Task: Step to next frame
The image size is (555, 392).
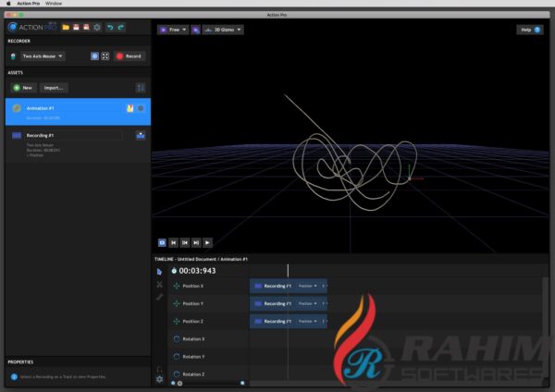Action: pos(196,243)
